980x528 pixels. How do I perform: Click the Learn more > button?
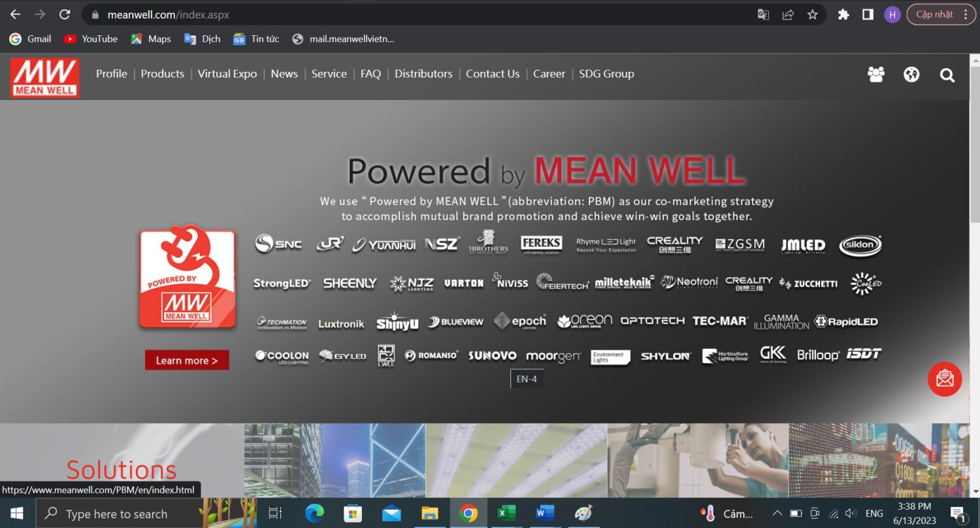[x=187, y=360]
